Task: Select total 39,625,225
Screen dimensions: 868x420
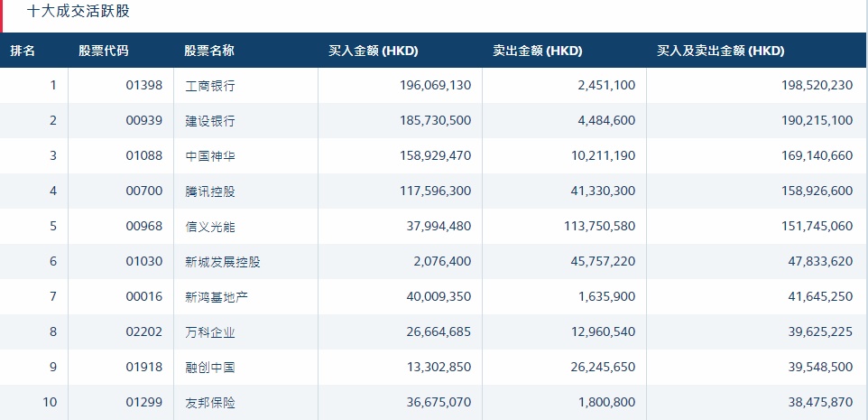Action: pos(820,331)
